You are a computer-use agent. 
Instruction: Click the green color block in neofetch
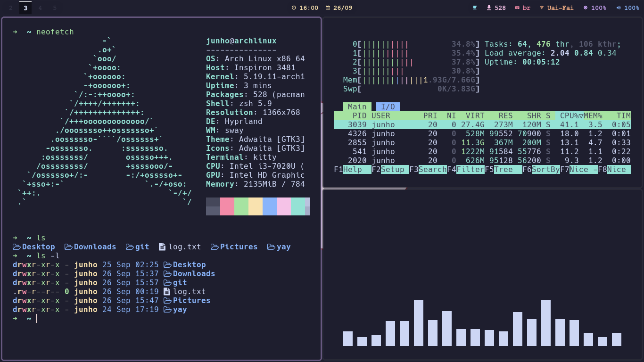tap(241, 206)
